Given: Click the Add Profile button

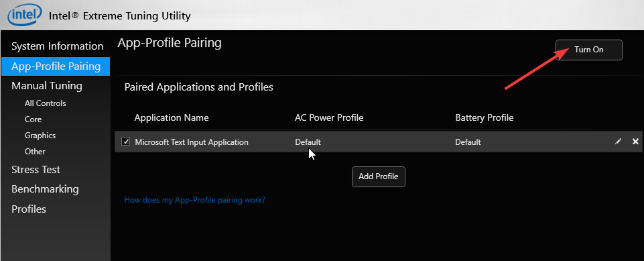Looking at the screenshot, I should pyautogui.click(x=378, y=176).
